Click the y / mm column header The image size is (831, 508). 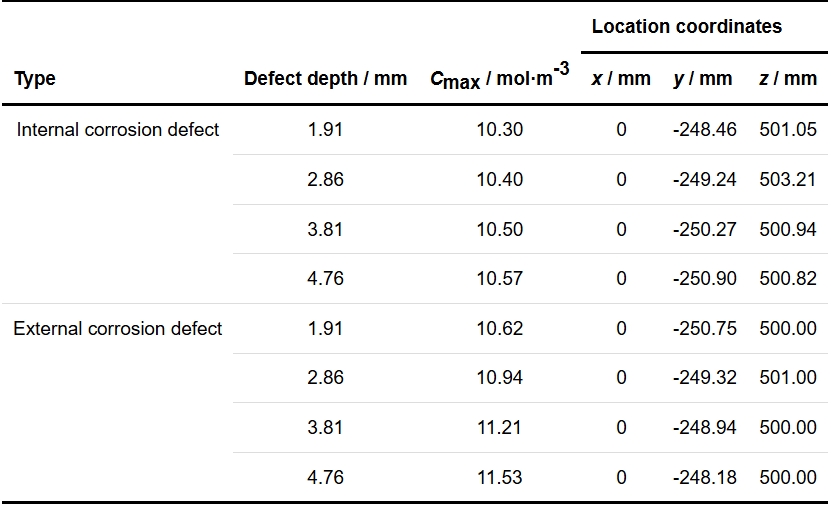pos(704,79)
